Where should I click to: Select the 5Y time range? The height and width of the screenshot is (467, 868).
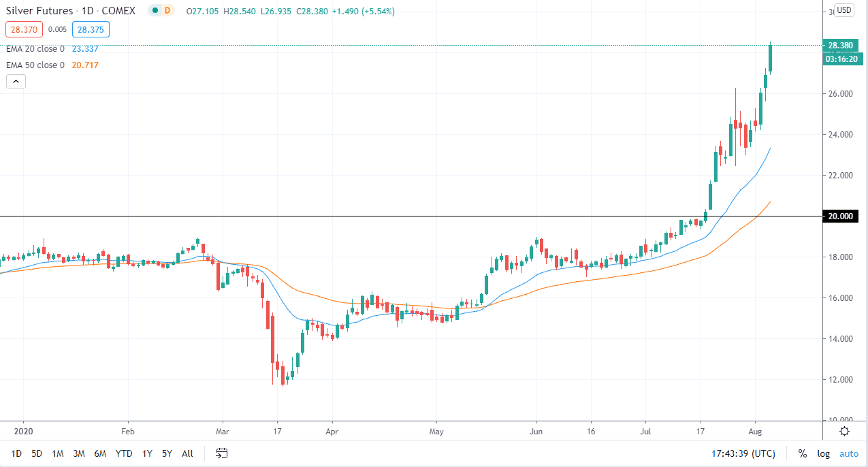(167, 453)
